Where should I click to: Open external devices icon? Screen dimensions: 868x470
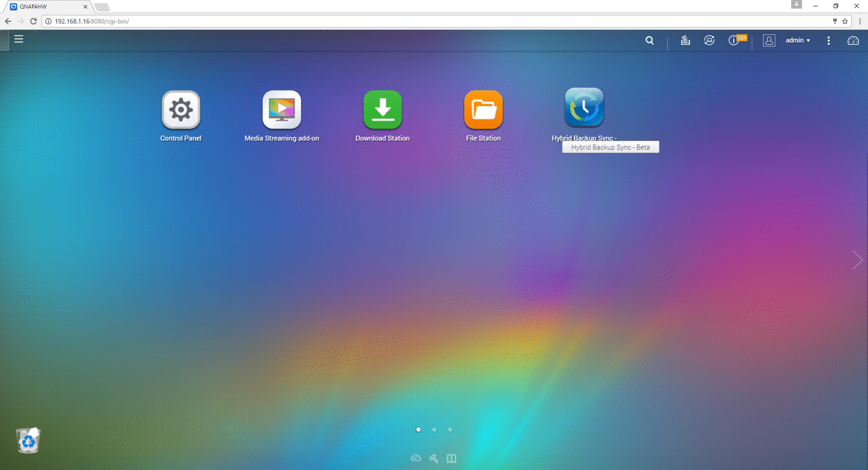click(x=709, y=40)
